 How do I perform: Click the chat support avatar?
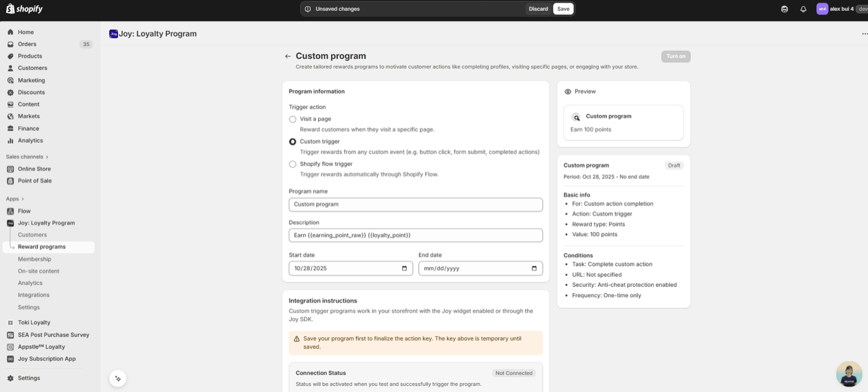849,374
